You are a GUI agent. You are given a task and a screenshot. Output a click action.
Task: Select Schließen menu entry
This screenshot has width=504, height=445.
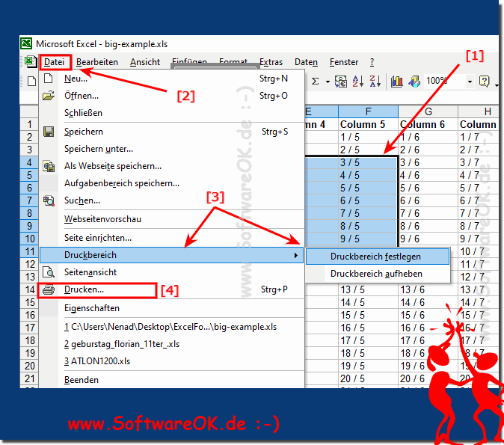click(x=172, y=113)
